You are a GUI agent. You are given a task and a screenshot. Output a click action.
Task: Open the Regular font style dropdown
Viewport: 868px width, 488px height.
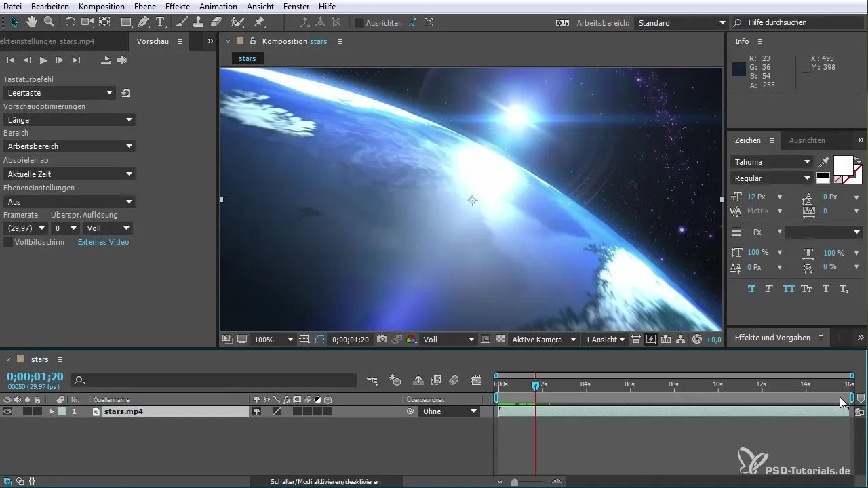[772, 178]
